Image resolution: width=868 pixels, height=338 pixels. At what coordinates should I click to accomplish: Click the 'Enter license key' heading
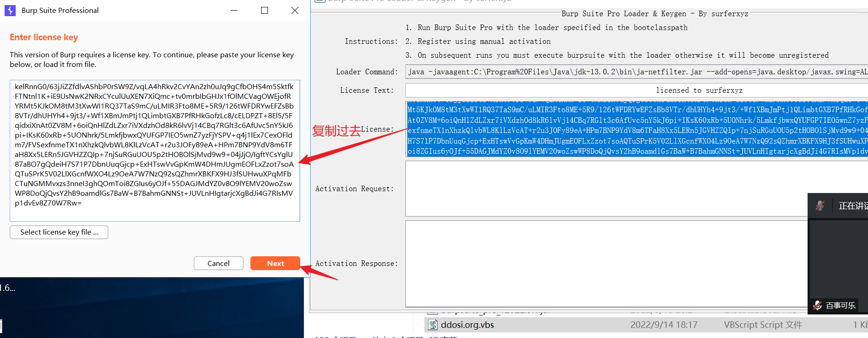tap(44, 37)
